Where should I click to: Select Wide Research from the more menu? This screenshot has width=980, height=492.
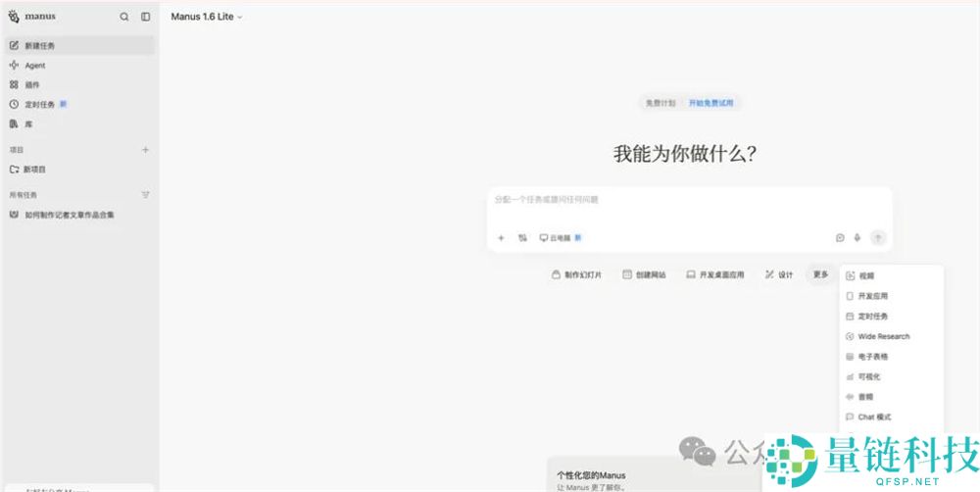[x=892, y=336]
